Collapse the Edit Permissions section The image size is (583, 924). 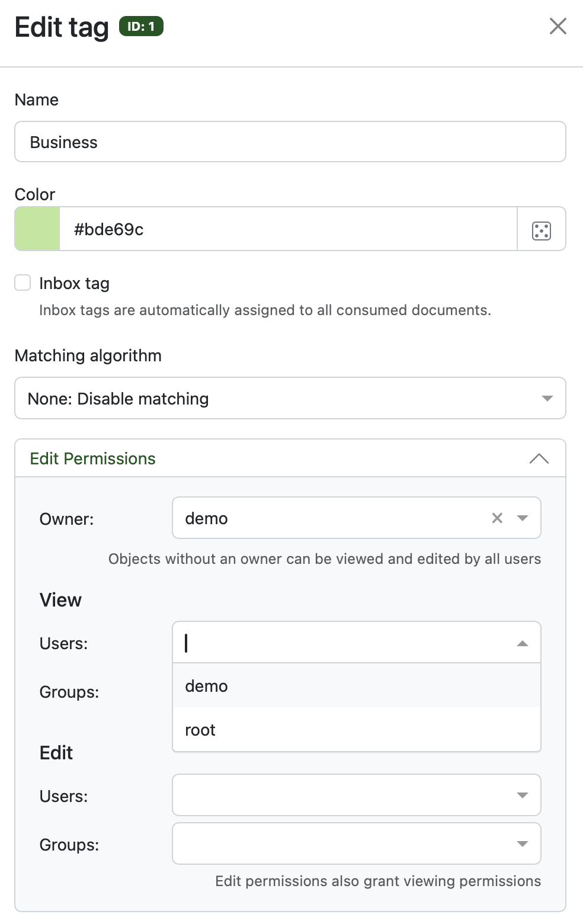click(x=539, y=458)
